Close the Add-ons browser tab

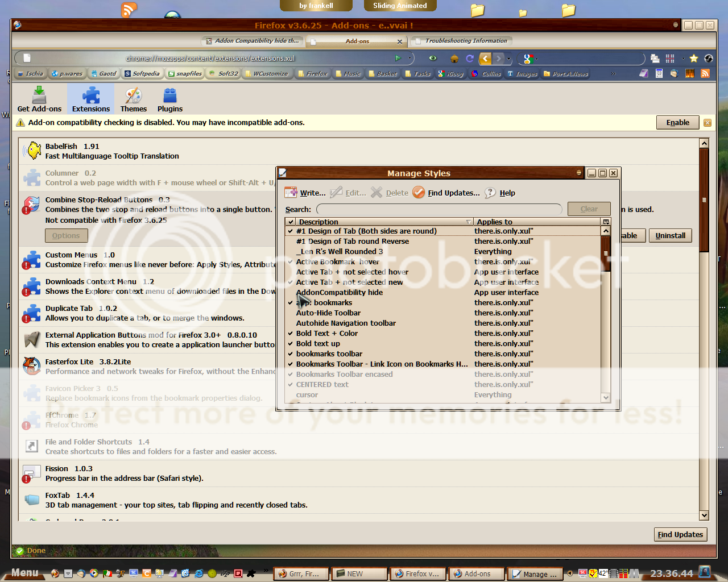point(400,41)
